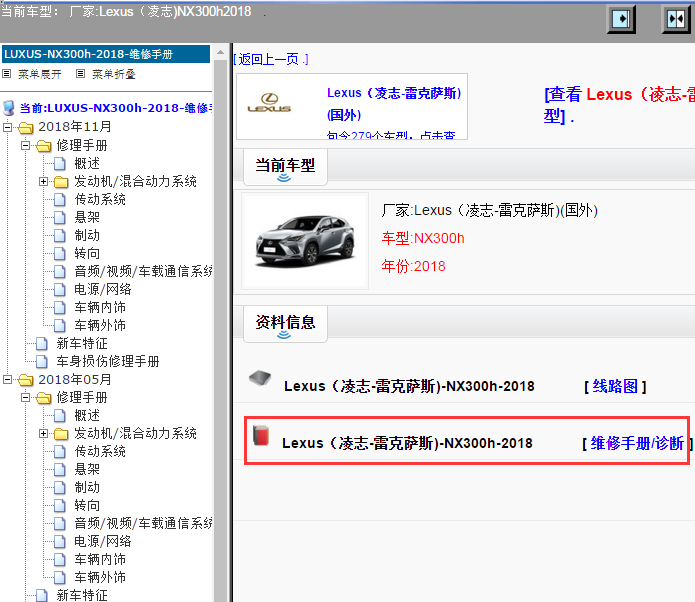Open 车辆外饰 under 2018年05月
This screenshot has height=602, width=695.
(100, 577)
